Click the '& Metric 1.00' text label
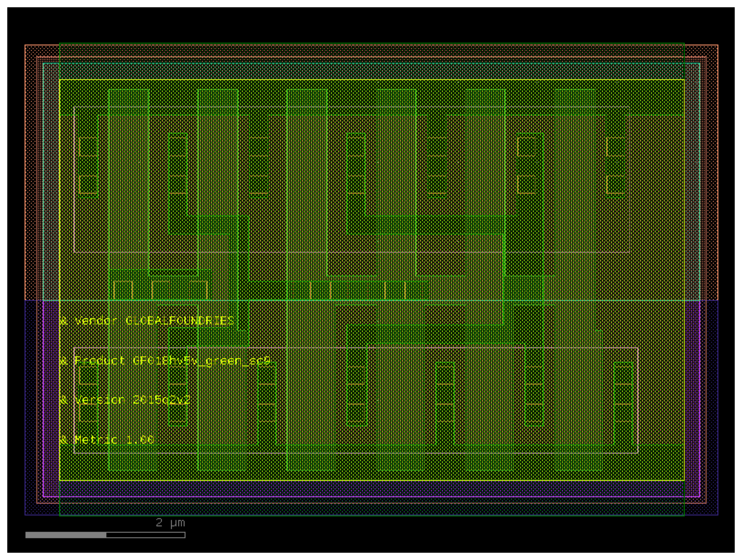This screenshot has width=742, height=560. 107,440
